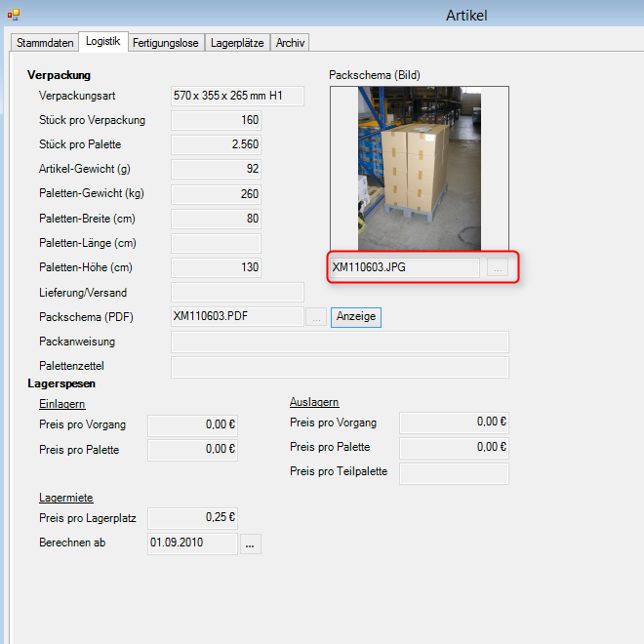Image resolution: width=644 pixels, height=644 pixels.
Task: Click the XM110603.JPG image filename field
Action: coord(405,267)
